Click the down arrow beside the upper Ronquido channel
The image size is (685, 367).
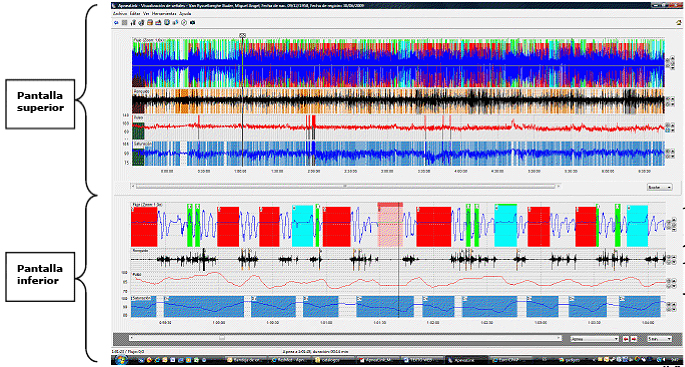pyautogui.click(x=673, y=104)
